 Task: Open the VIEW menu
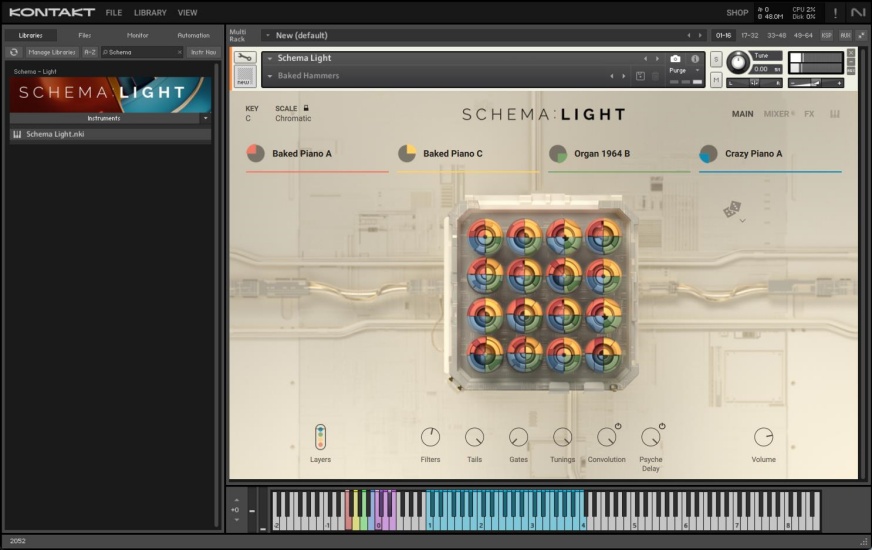pyautogui.click(x=187, y=12)
